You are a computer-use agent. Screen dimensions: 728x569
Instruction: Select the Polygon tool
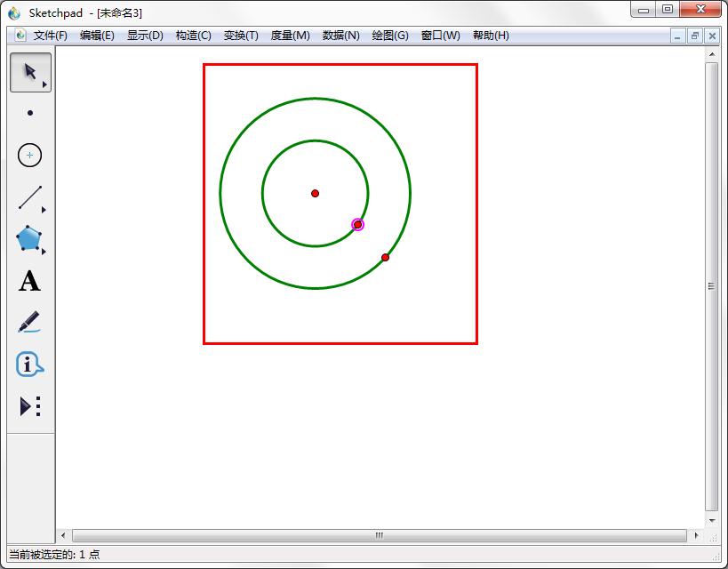(x=30, y=239)
